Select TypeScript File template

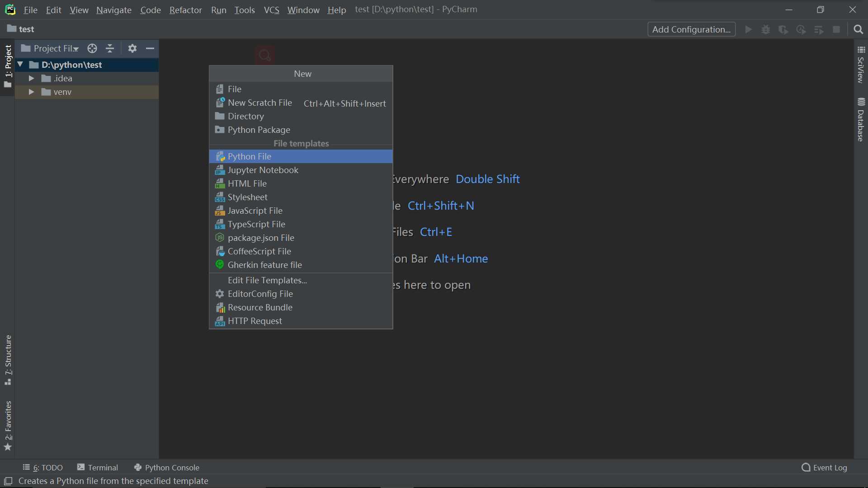point(301,224)
